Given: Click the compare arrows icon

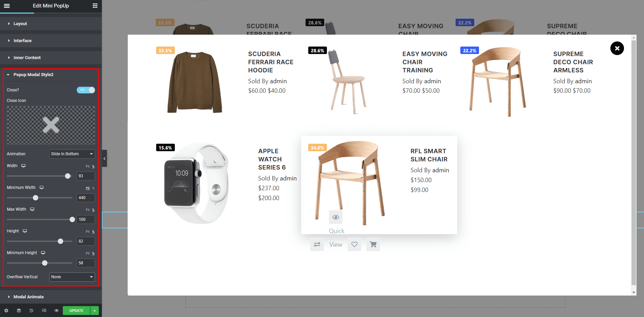Looking at the screenshot, I should pos(317,244).
